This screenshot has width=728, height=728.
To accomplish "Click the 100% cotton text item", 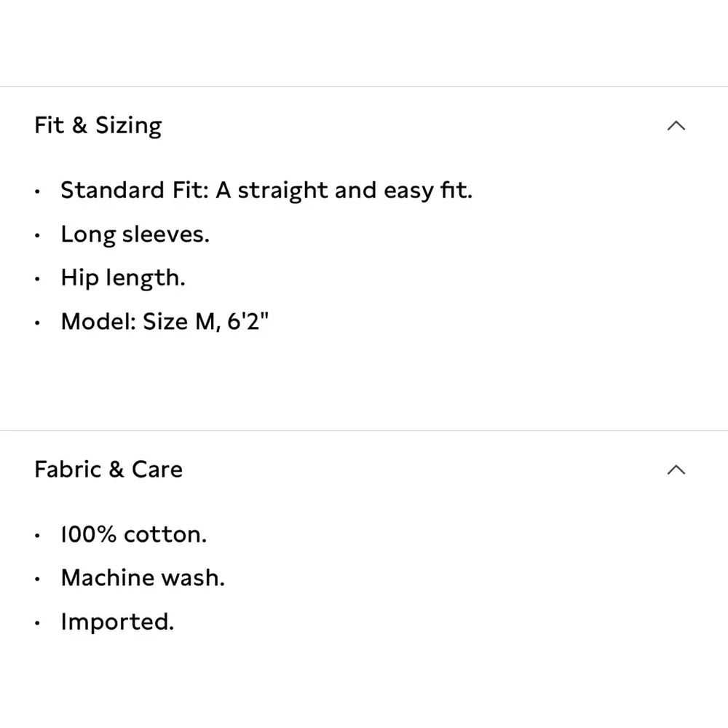I will [134, 534].
